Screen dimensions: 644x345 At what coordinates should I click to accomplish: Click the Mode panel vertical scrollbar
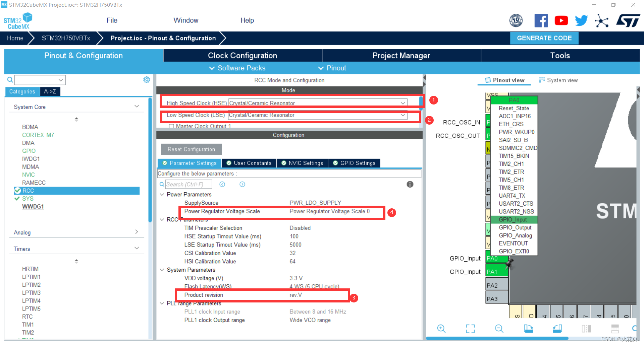coord(421,103)
